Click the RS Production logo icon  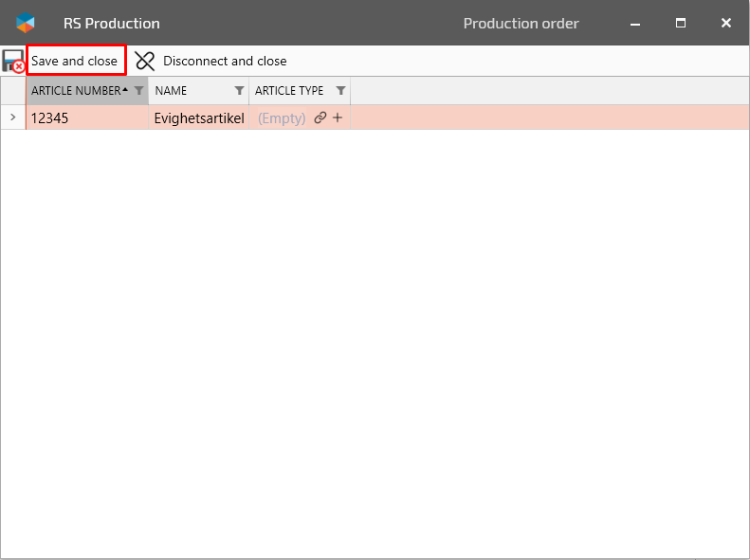[x=26, y=24]
